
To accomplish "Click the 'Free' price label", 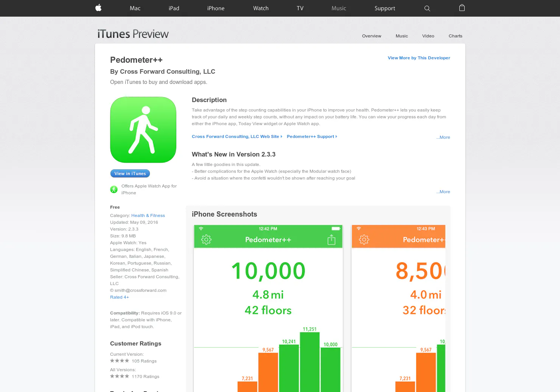I will click(115, 207).
